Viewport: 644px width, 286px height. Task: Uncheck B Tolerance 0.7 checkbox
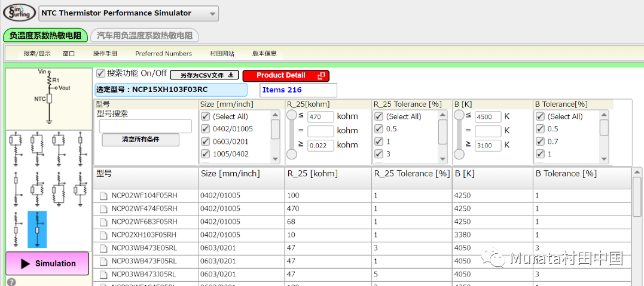(x=540, y=142)
